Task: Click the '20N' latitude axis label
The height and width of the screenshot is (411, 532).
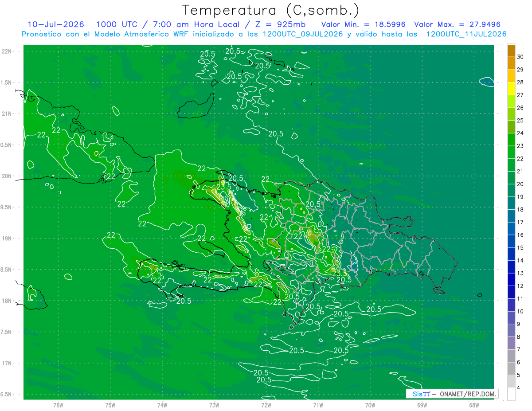Action: (x=7, y=176)
